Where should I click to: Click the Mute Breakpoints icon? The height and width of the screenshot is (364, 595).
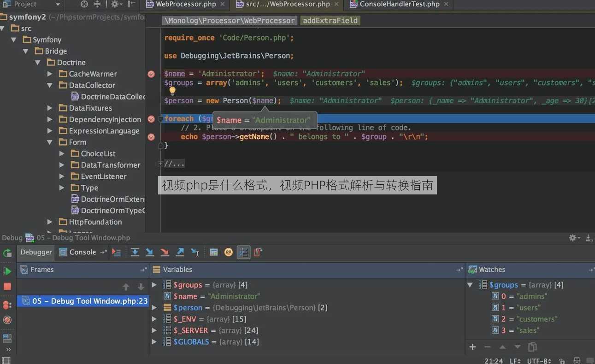(7, 319)
